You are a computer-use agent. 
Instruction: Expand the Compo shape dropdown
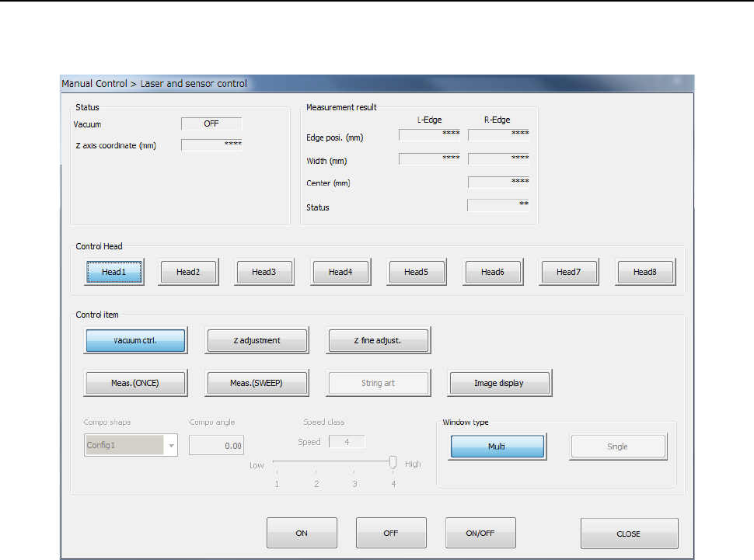(171, 446)
